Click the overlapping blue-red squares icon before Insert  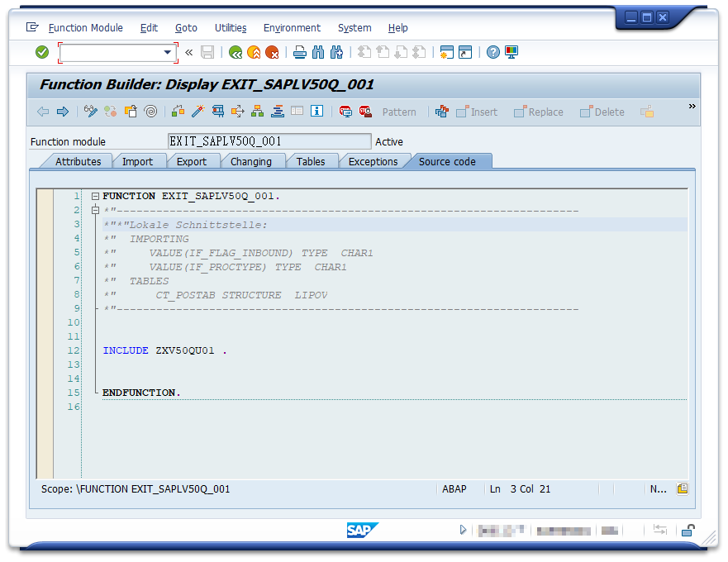click(442, 112)
